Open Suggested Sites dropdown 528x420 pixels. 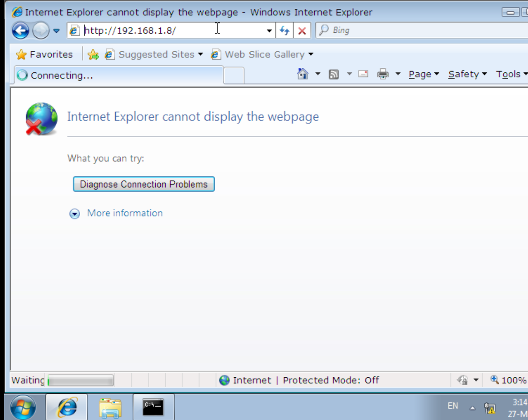pyautogui.click(x=154, y=54)
